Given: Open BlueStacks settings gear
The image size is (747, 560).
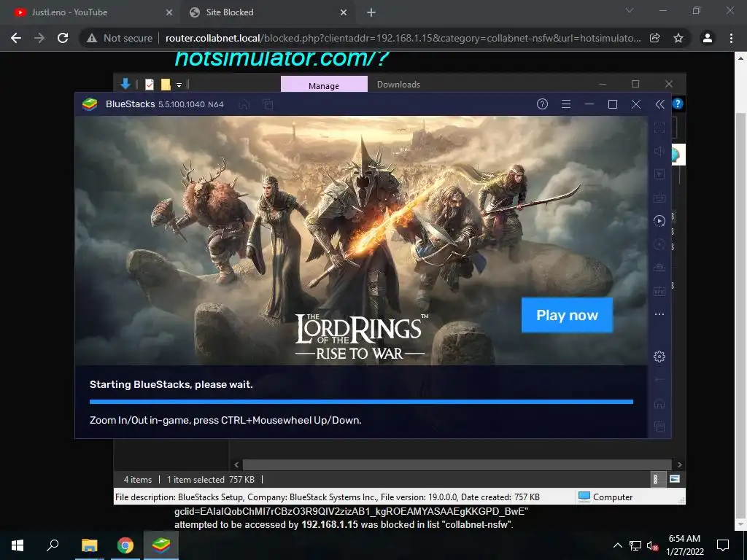Looking at the screenshot, I should [x=659, y=356].
